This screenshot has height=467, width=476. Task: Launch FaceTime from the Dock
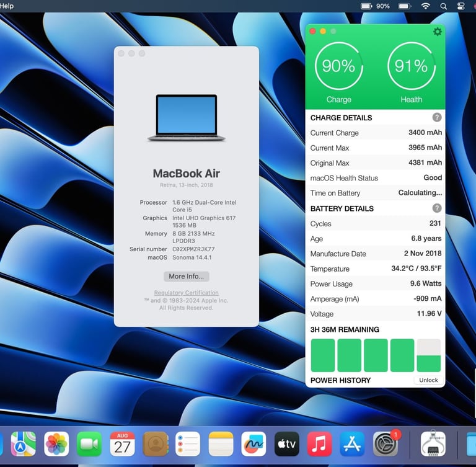(89, 444)
